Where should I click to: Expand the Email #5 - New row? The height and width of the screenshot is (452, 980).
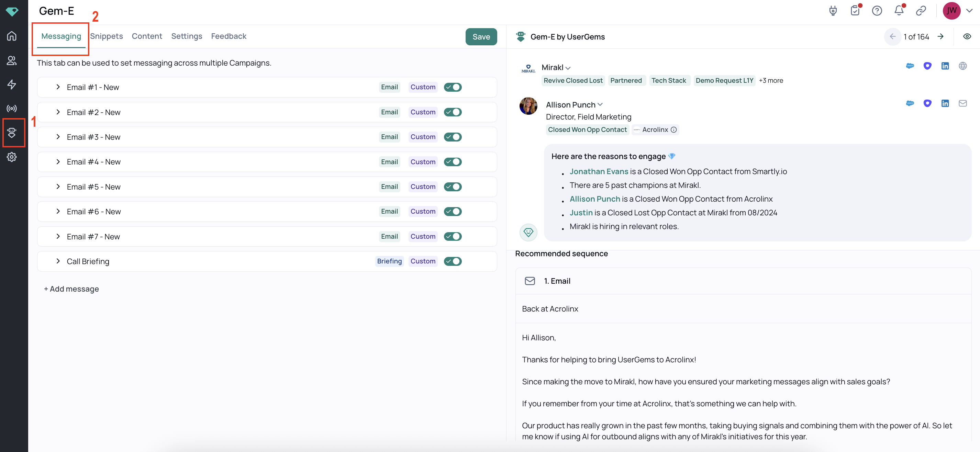click(58, 187)
